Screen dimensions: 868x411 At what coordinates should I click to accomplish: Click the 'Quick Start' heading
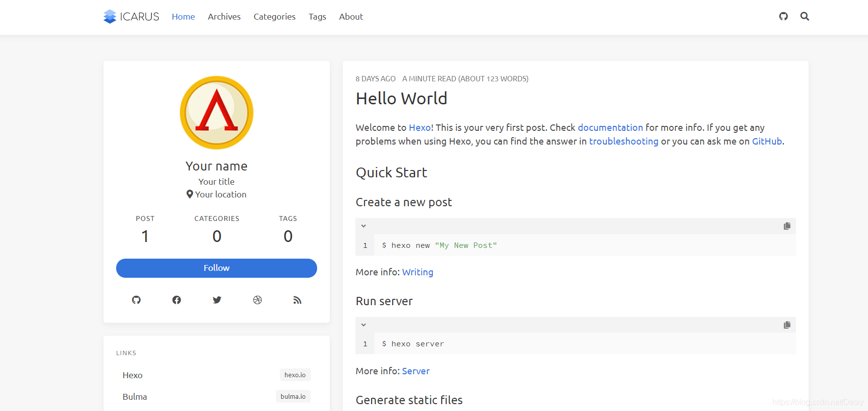pyautogui.click(x=392, y=172)
